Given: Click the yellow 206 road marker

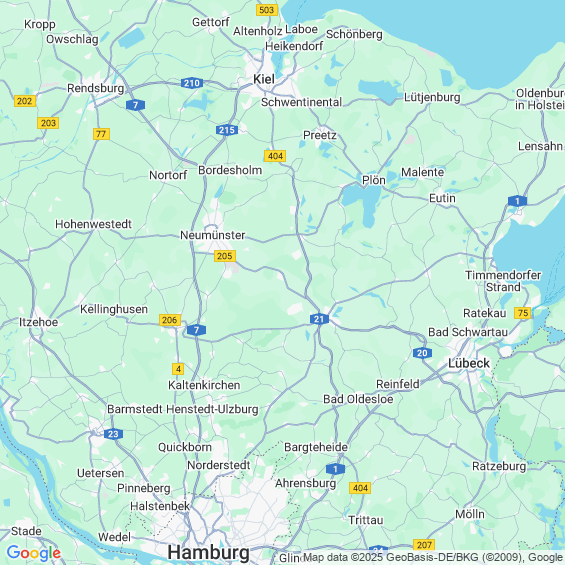Looking at the screenshot, I should [170, 320].
